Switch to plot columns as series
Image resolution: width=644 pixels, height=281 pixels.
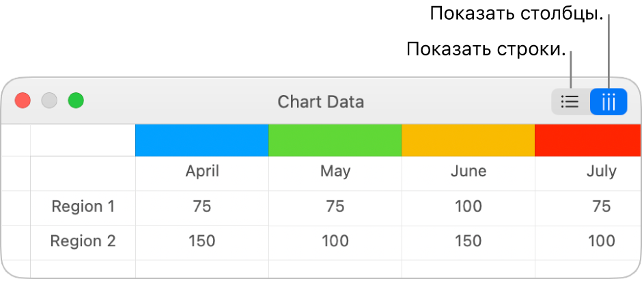click(x=608, y=102)
